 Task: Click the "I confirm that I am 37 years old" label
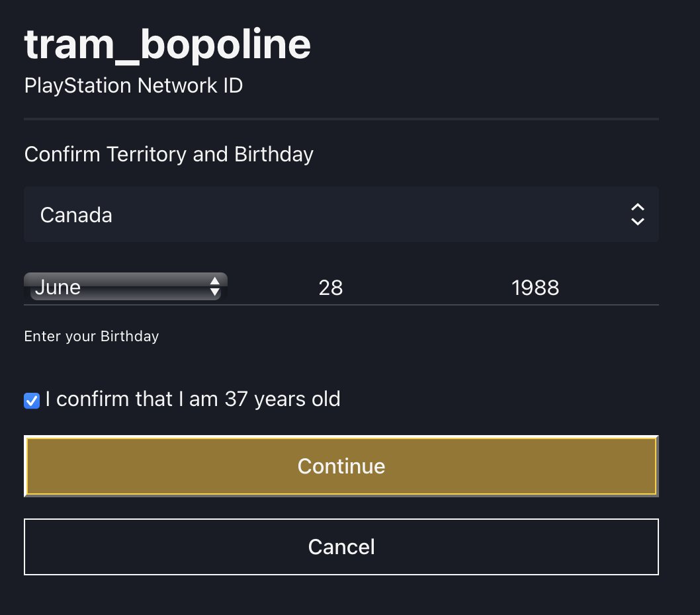coord(193,399)
